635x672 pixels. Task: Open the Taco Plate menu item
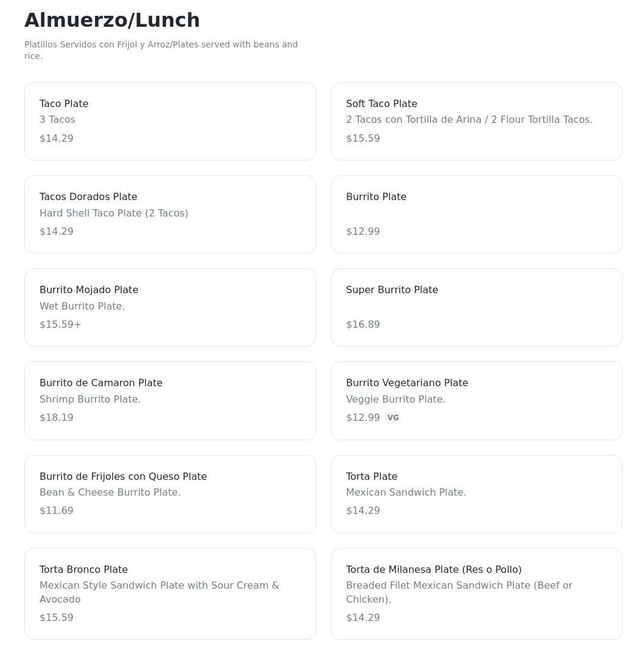click(170, 121)
